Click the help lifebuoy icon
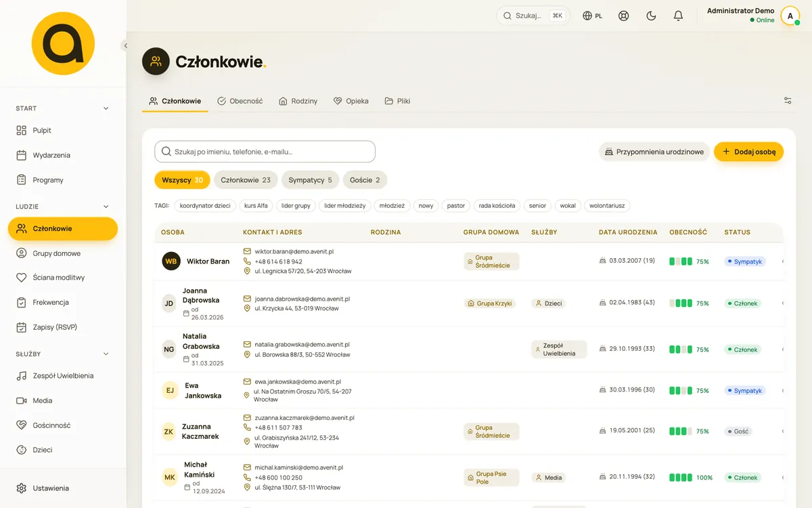812x508 pixels. coord(624,16)
